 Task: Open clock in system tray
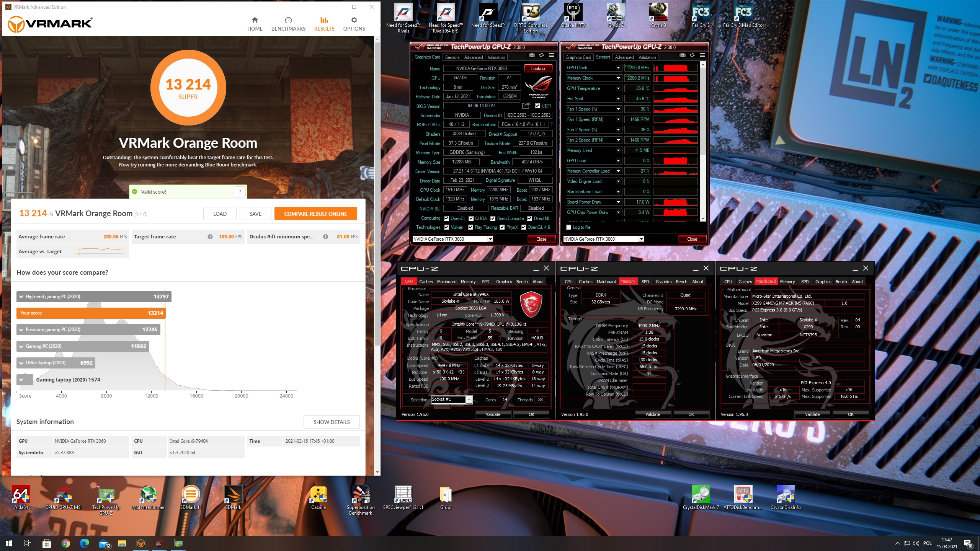(947, 543)
